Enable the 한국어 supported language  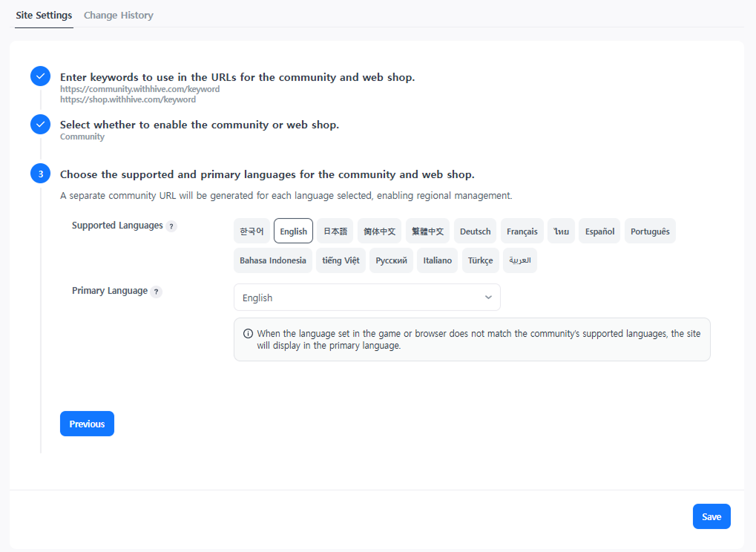click(252, 231)
